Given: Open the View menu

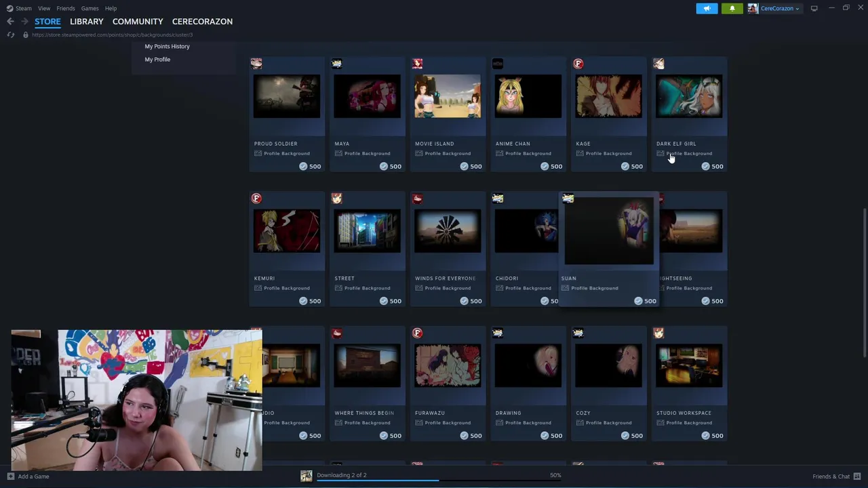Looking at the screenshot, I should click(44, 8).
